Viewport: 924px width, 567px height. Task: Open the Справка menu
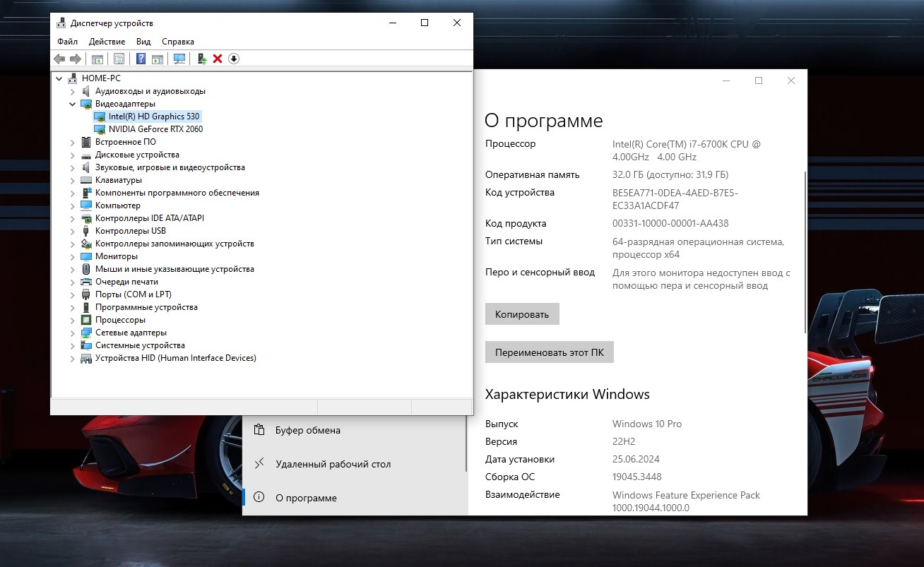coord(178,42)
